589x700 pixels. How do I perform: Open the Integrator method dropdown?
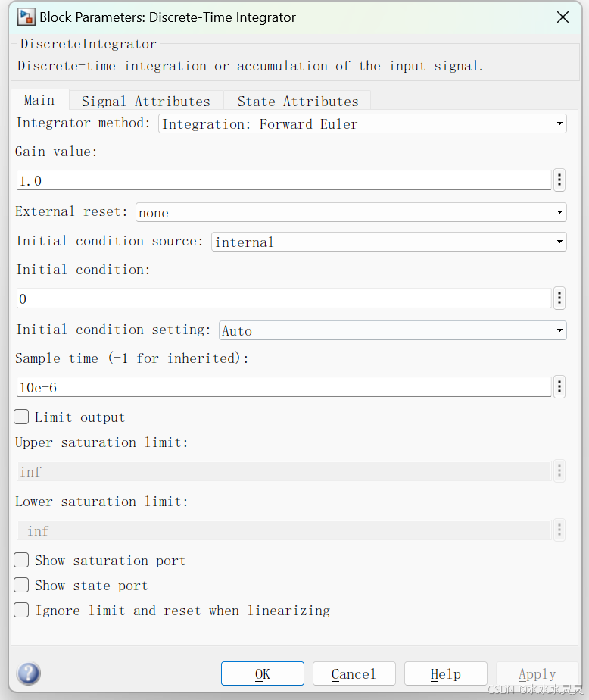[362, 123]
